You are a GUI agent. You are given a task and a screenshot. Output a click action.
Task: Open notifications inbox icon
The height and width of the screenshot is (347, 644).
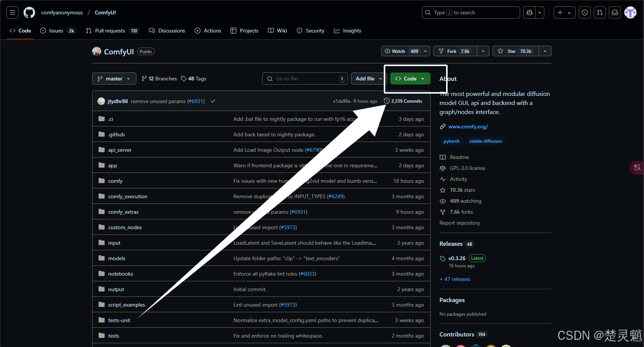point(615,12)
